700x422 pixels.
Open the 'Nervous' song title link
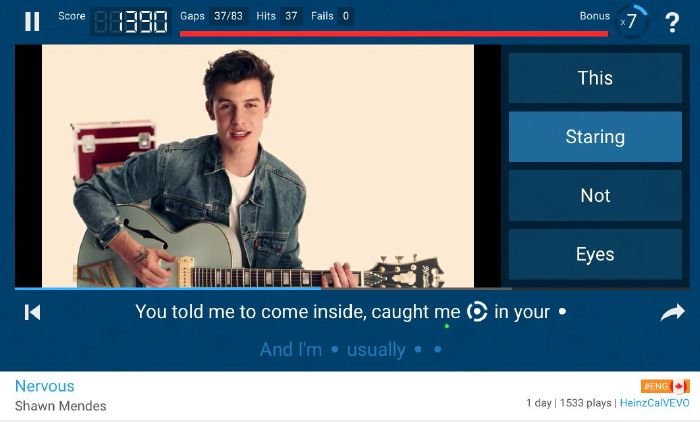coord(45,386)
